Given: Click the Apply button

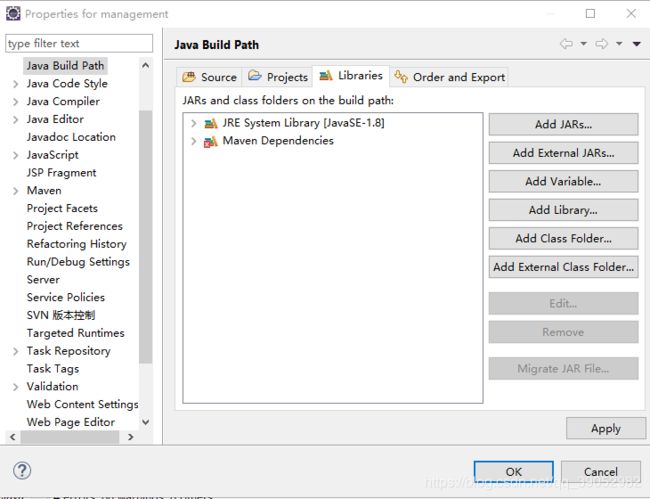Looking at the screenshot, I should (x=605, y=428).
